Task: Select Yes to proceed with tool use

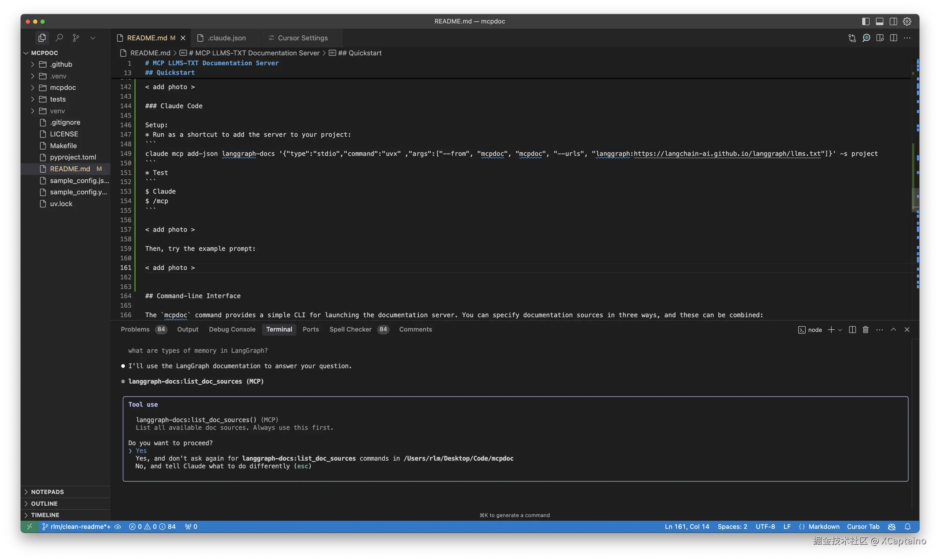Action: (x=142, y=451)
